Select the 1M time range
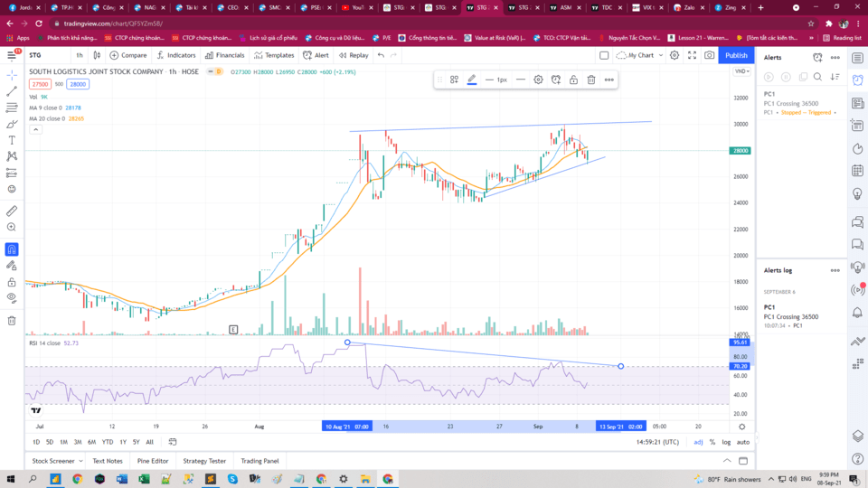The image size is (868, 488). (x=63, y=442)
